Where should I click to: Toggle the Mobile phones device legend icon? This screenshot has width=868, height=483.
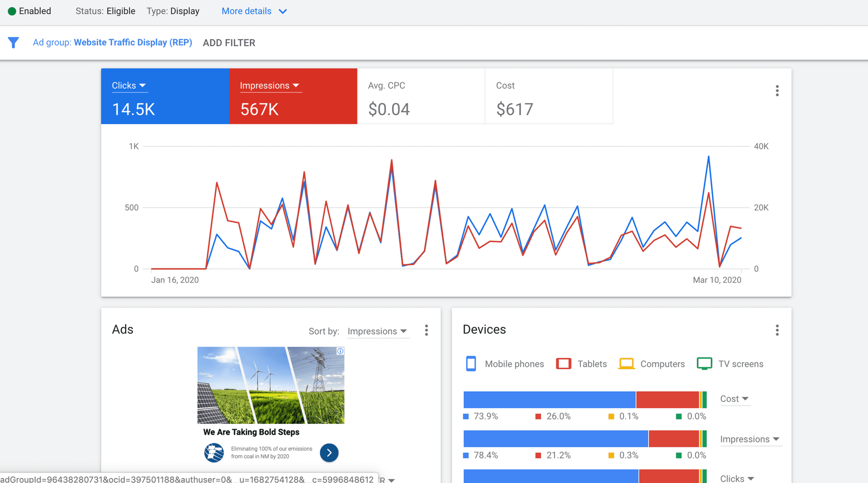[x=471, y=364]
